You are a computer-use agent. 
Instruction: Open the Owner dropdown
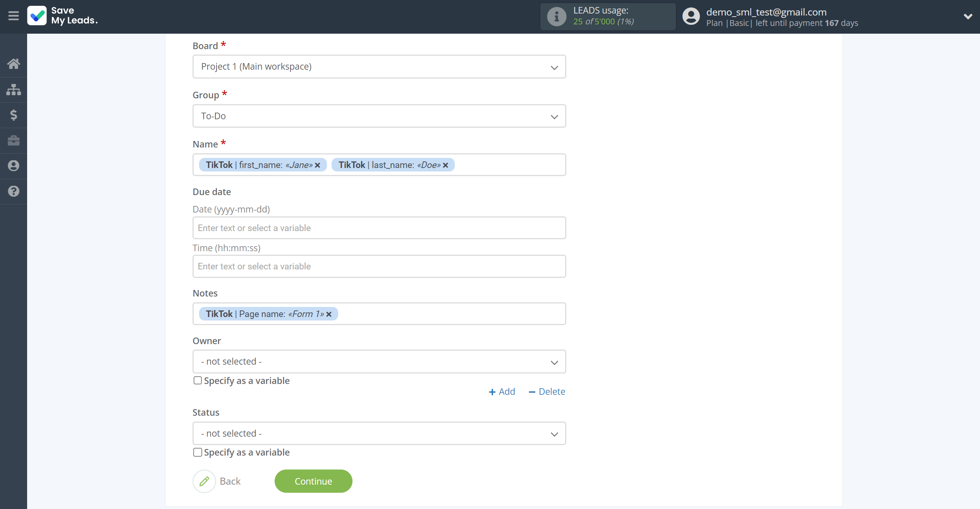point(379,362)
